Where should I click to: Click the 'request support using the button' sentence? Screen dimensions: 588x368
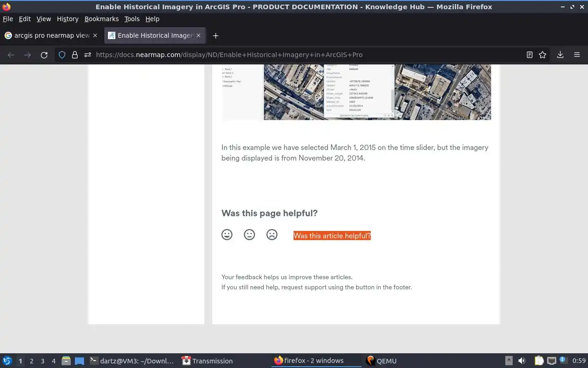pyautogui.click(x=317, y=287)
